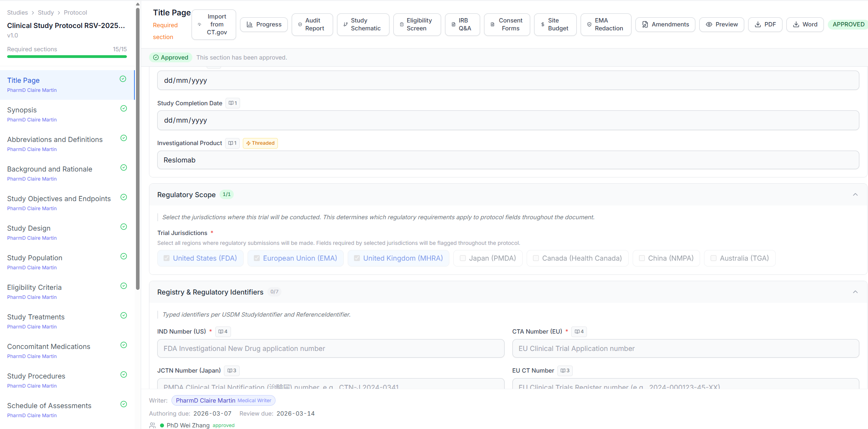This screenshot has width=868, height=429.
Task: Open the Study Procedures section
Action: click(x=67, y=381)
